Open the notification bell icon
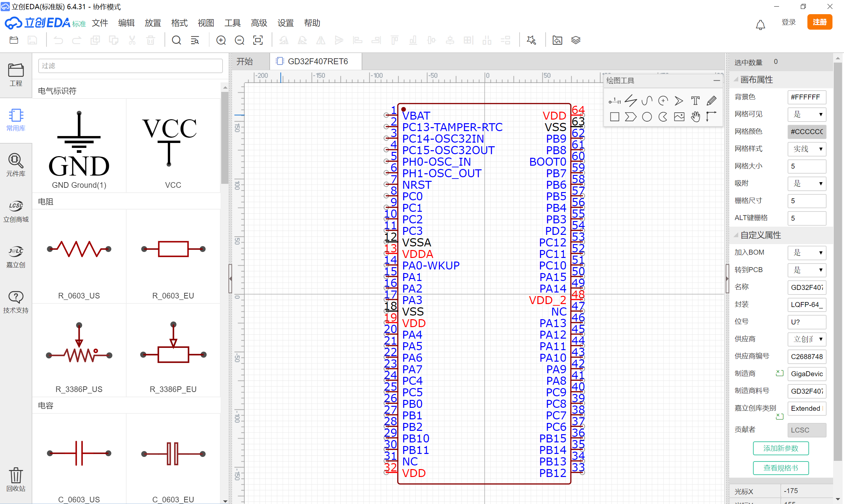Screen dimensions: 844x504 pyautogui.click(x=760, y=25)
